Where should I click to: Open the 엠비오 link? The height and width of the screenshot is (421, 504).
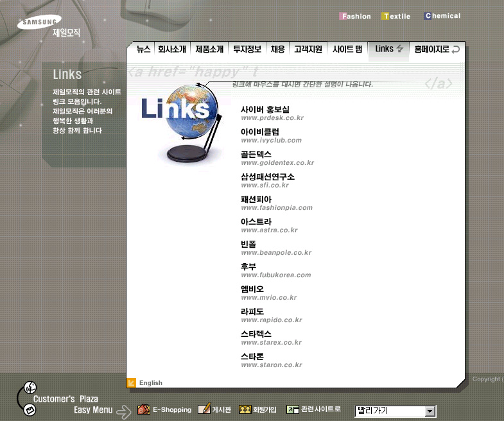click(252, 289)
